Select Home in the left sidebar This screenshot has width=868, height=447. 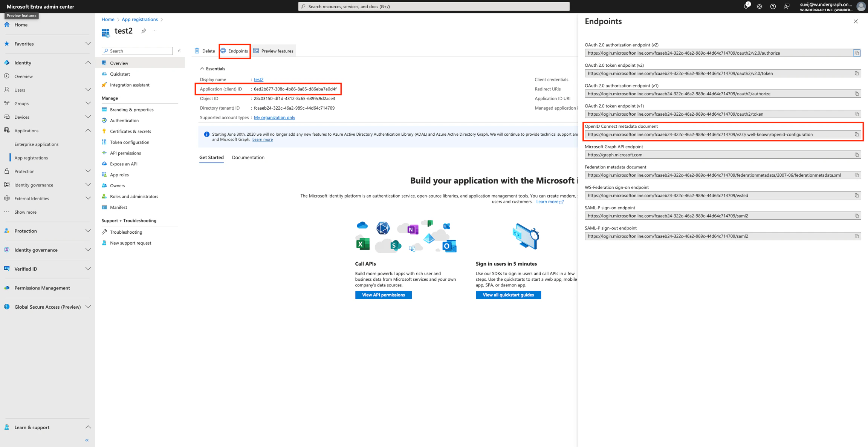(21, 24)
